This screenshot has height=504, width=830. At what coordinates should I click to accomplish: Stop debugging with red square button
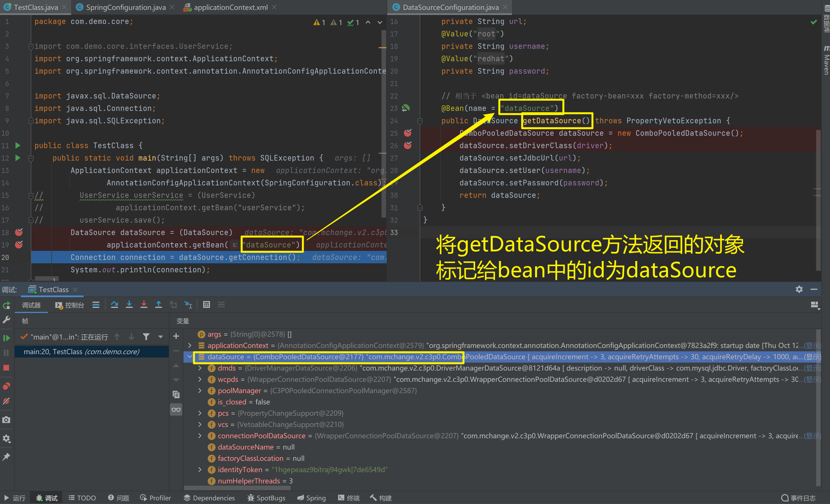pyautogui.click(x=6, y=367)
